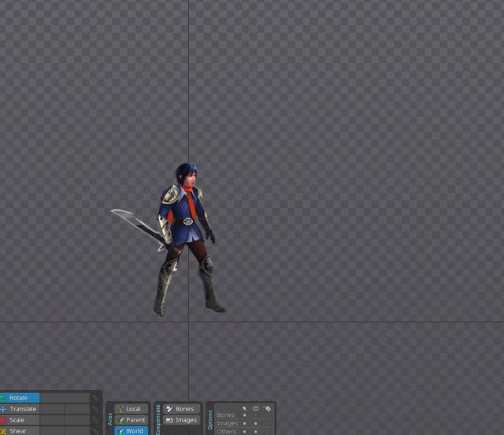Click the Translate Y value field

click(77, 409)
